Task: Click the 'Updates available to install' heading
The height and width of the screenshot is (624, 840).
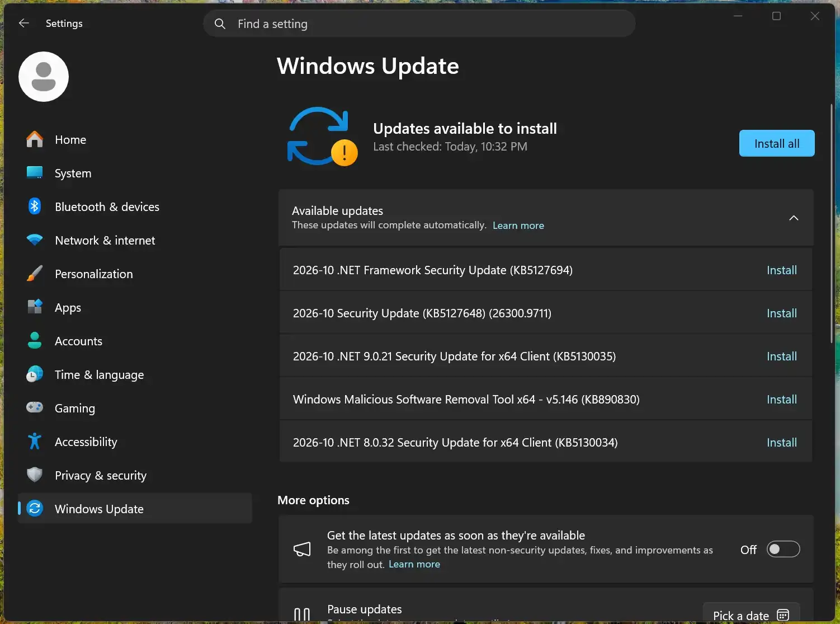Action: (x=465, y=129)
